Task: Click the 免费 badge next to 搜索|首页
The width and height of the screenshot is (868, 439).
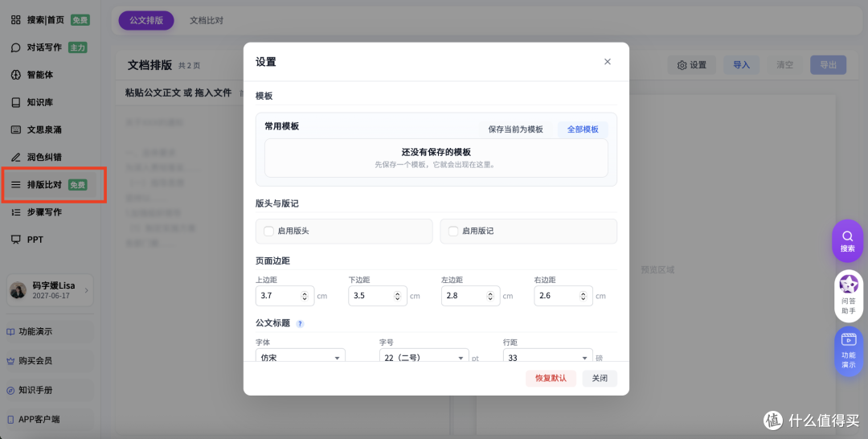Action: (x=80, y=20)
